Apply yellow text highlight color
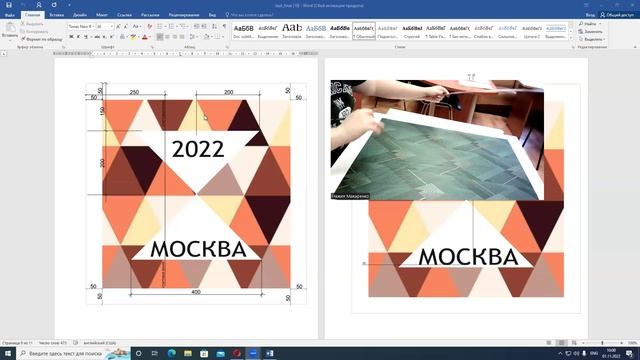Image resolution: width=640 pixels, height=360 pixels. [133, 37]
